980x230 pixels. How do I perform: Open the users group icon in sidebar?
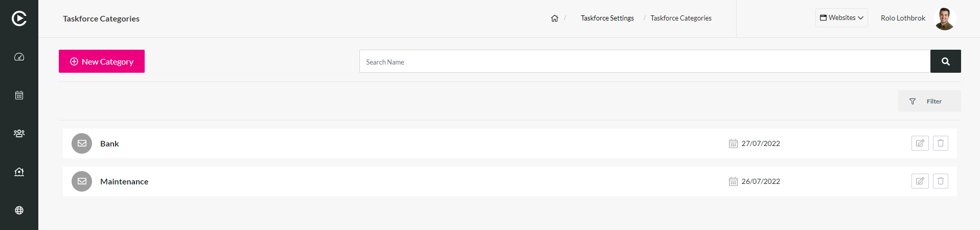point(19,133)
